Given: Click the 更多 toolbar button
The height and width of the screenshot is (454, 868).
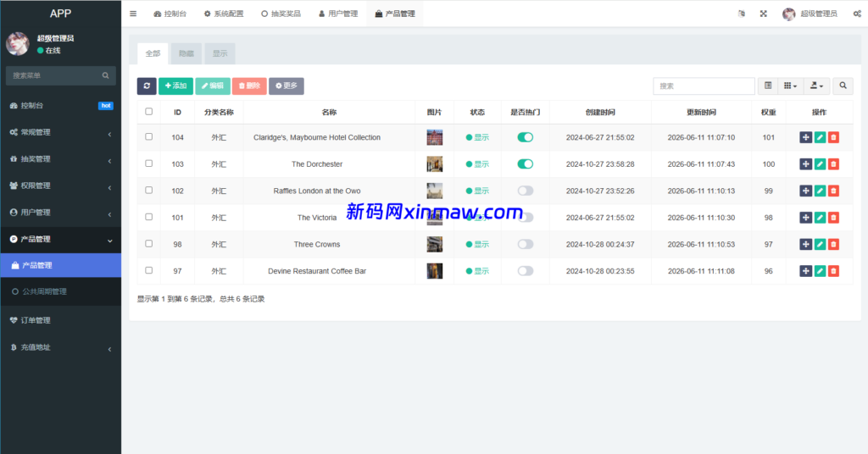Looking at the screenshot, I should pos(287,86).
